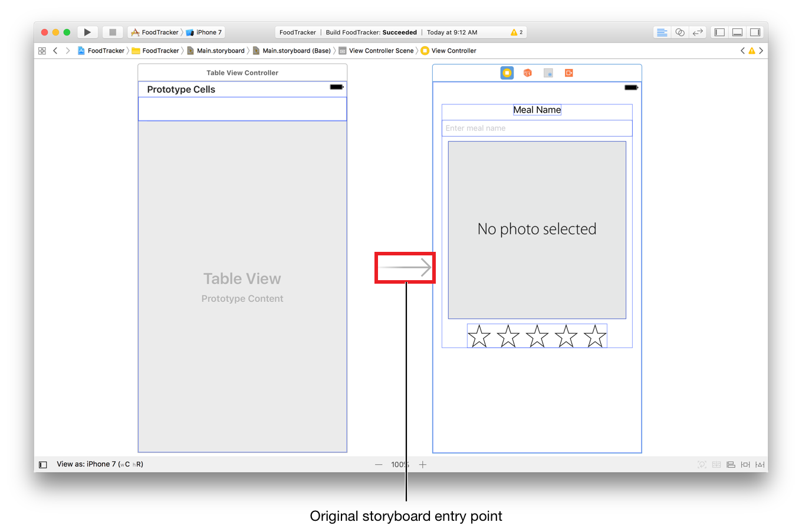Select the Meal Name label
The image size is (802, 532).
click(537, 110)
